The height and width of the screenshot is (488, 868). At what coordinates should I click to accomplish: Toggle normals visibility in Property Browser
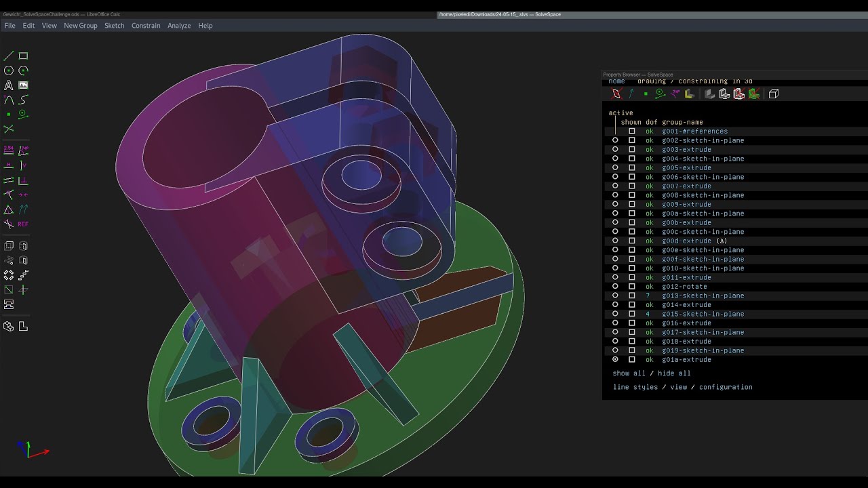[x=631, y=94]
